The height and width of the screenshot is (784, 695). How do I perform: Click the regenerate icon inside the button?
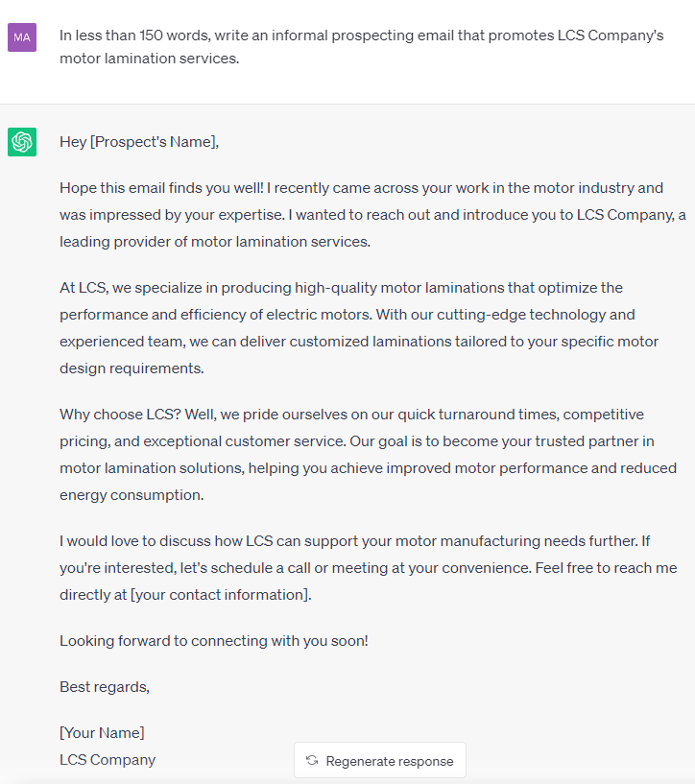click(x=312, y=760)
